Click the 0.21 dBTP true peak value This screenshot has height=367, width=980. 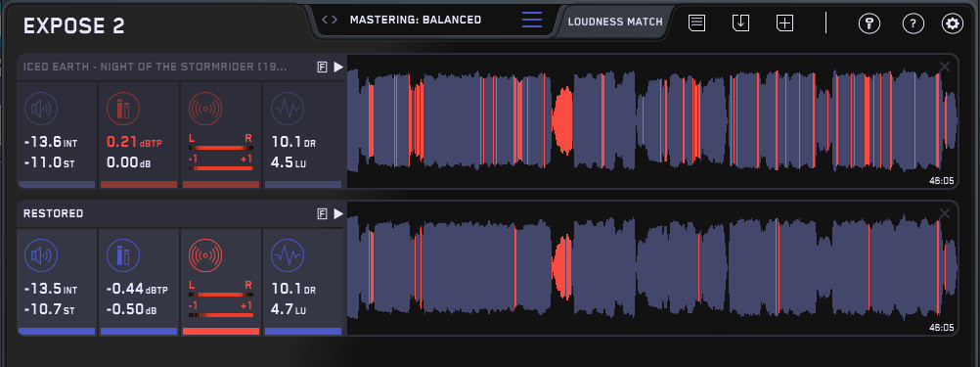(x=134, y=143)
